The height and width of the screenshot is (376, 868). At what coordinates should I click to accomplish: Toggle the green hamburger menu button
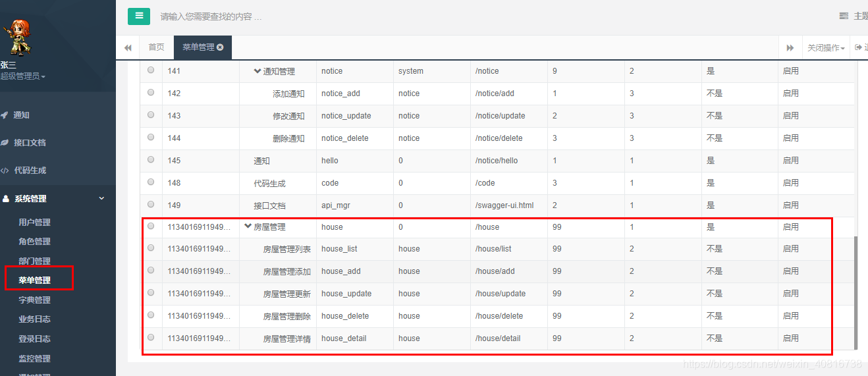(x=139, y=16)
